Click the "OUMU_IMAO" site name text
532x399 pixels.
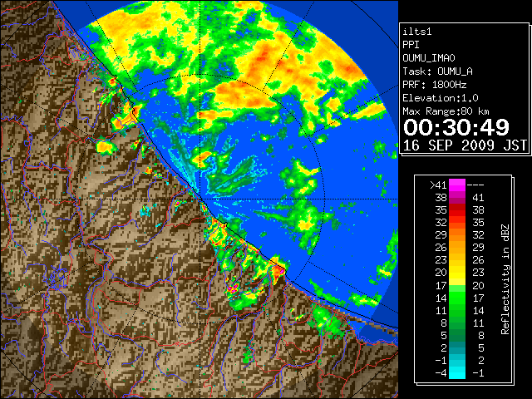tap(429, 58)
